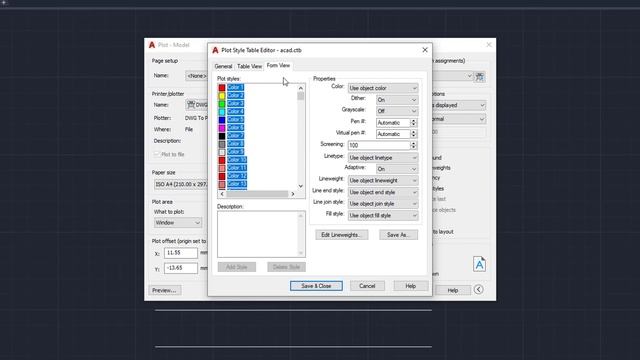Open What to plot Window dropdown
The image size is (640, 360).
pyautogui.click(x=178, y=223)
